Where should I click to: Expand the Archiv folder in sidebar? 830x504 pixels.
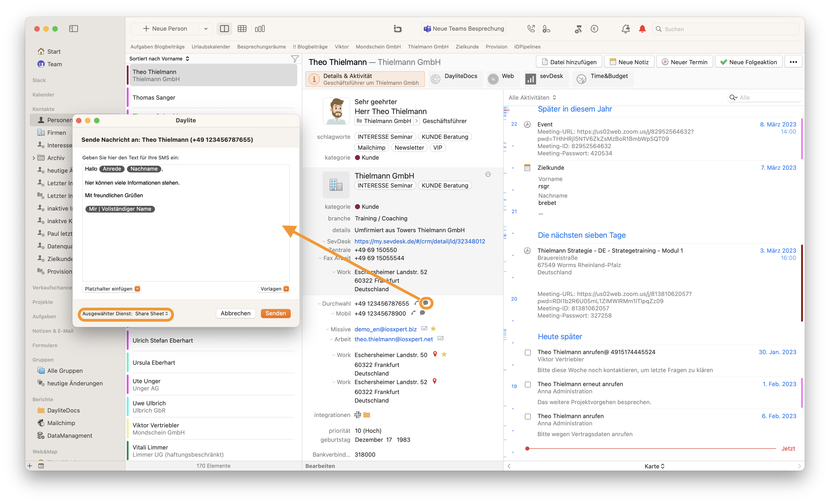(34, 158)
